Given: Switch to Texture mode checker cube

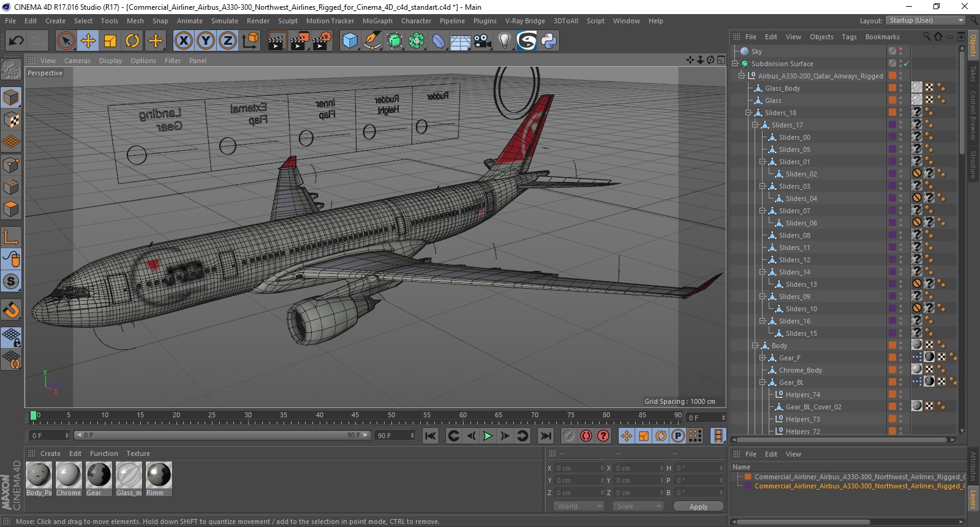Looking at the screenshot, I should tap(11, 119).
